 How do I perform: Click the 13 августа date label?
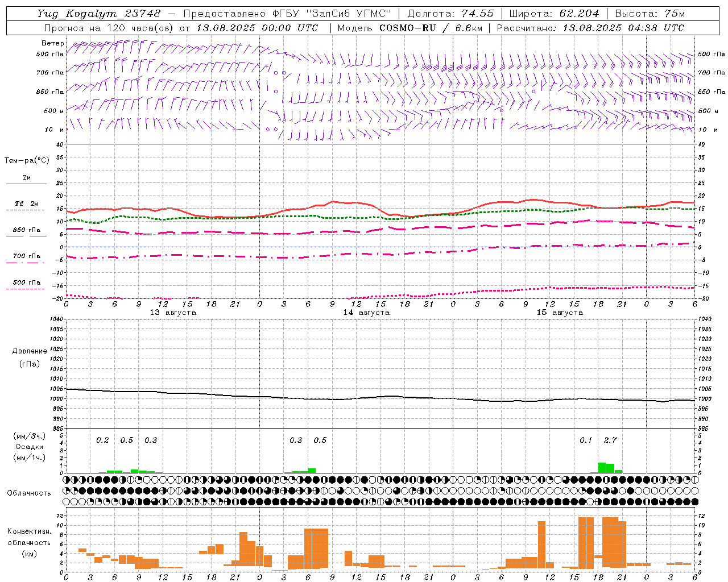pos(173,313)
